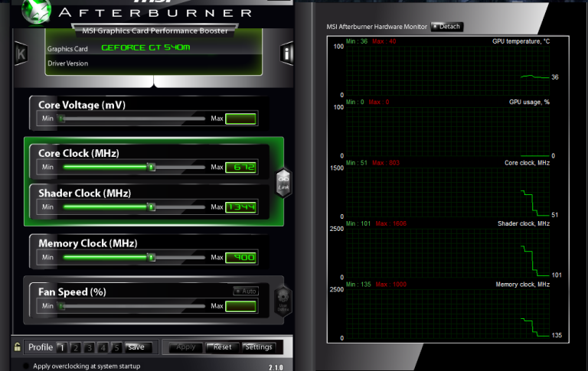Click the profile lock padlock icon

(18, 347)
